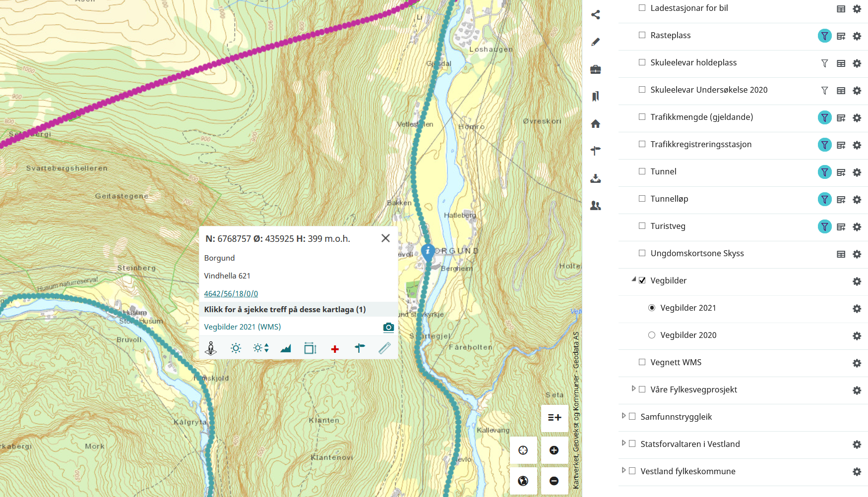Image resolution: width=868 pixels, height=497 pixels.
Task: Click the share icon in the sidebar
Action: click(596, 15)
